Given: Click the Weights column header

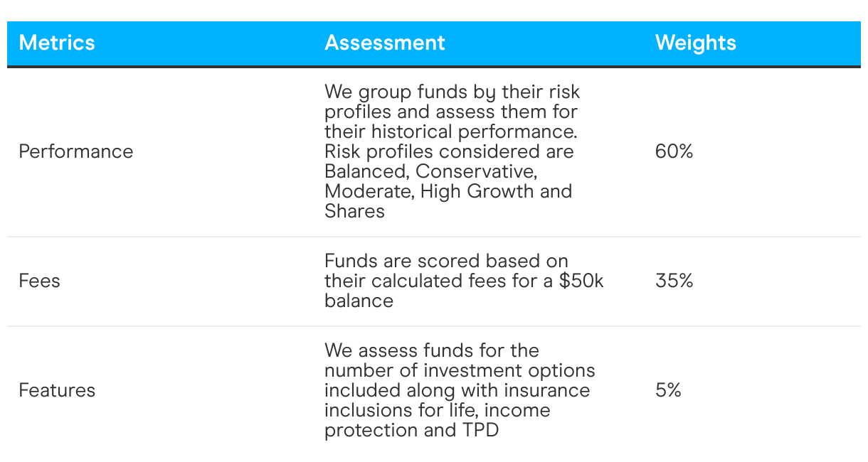Looking at the screenshot, I should (x=695, y=43).
